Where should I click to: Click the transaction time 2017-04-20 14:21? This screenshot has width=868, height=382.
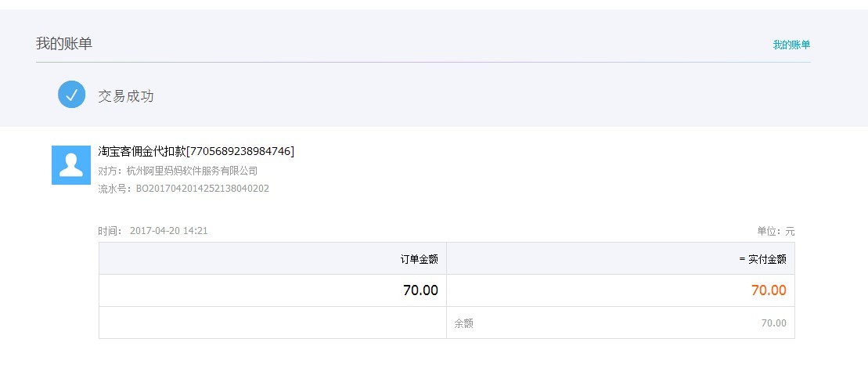tap(169, 231)
